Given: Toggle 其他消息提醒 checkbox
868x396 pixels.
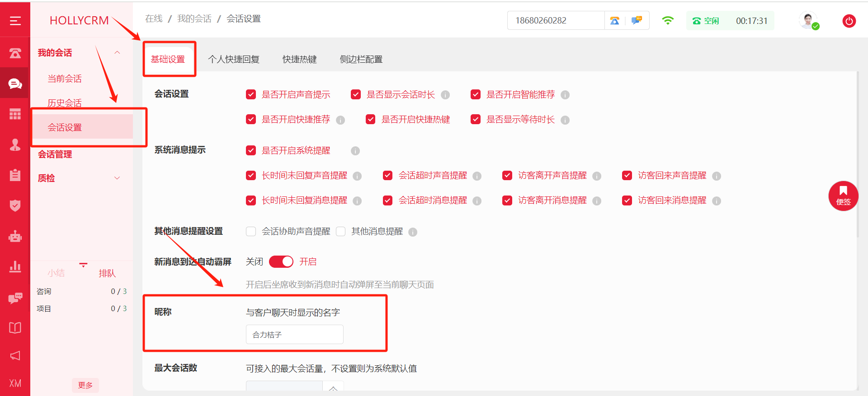Looking at the screenshot, I should (341, 232).
